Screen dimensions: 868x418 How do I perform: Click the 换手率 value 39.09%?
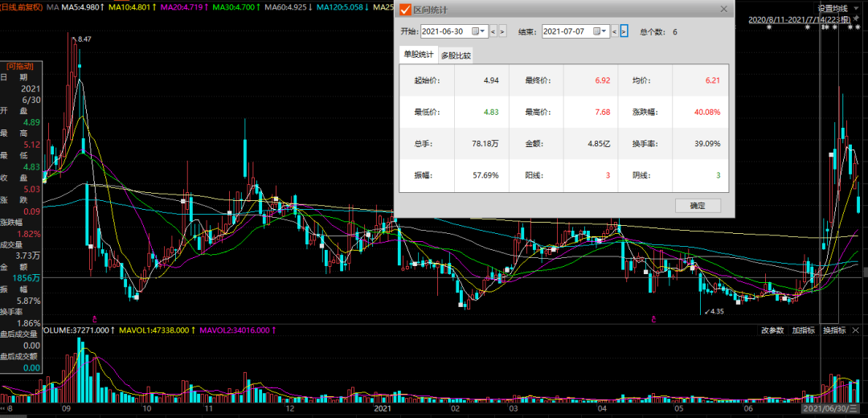[x=708, y=143]
